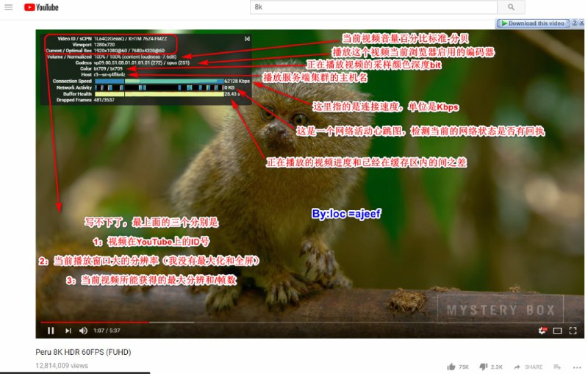This screenshot has width=588, height=374.
Task: Toggle theater mode in the player
Action: (x=557, y=331)
